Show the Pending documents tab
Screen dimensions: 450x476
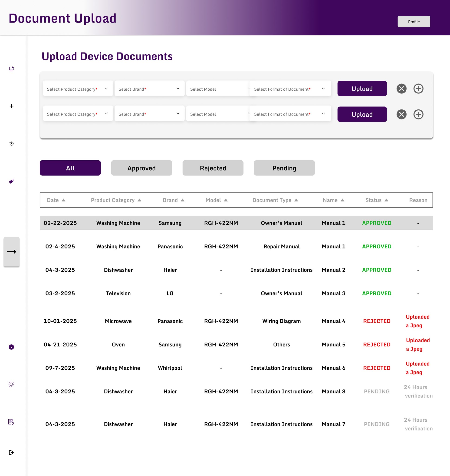click(284, 168)
